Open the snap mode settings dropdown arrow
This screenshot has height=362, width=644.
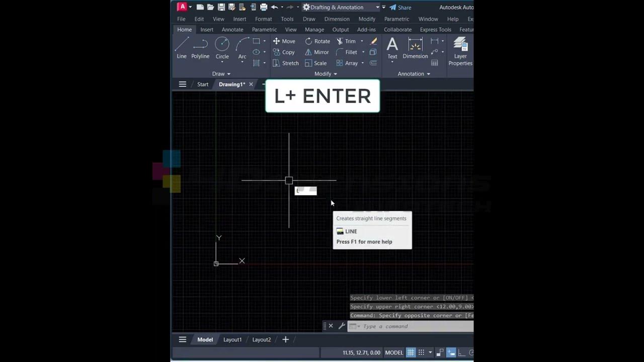click(x=430, y=352)
